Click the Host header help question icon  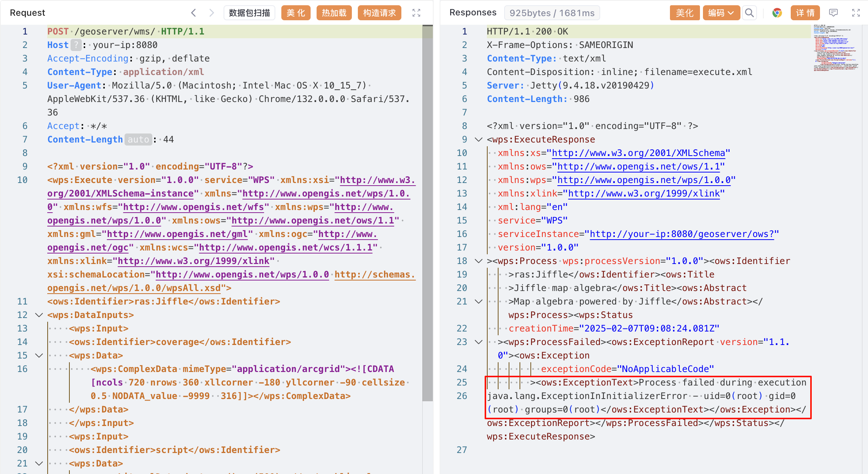[76, 45]
